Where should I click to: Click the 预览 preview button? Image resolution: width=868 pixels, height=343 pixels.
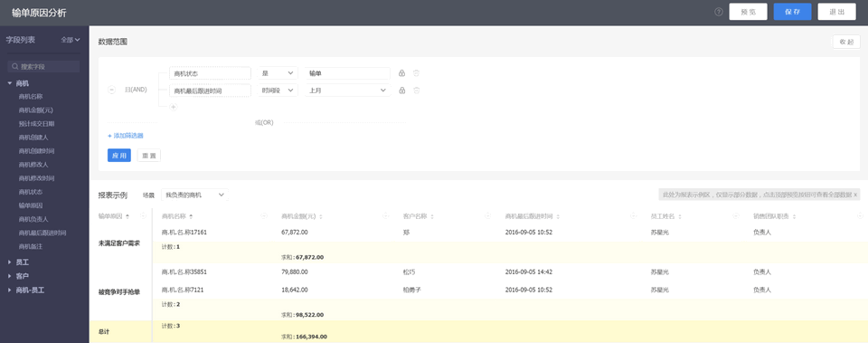click(748, 12)
